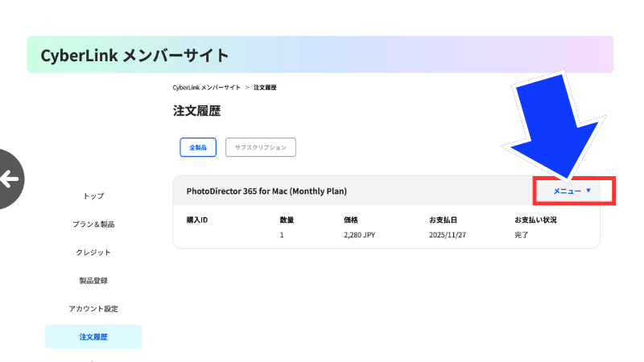Click the PhotoDirector 365 for Mac order title

[266, 191]
